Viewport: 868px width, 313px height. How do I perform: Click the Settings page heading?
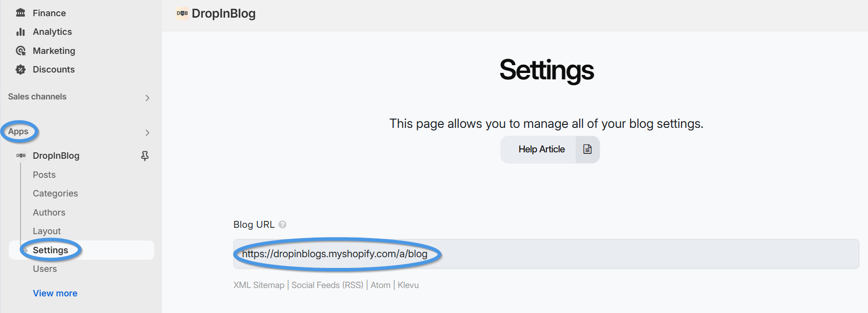coord(546,70)
